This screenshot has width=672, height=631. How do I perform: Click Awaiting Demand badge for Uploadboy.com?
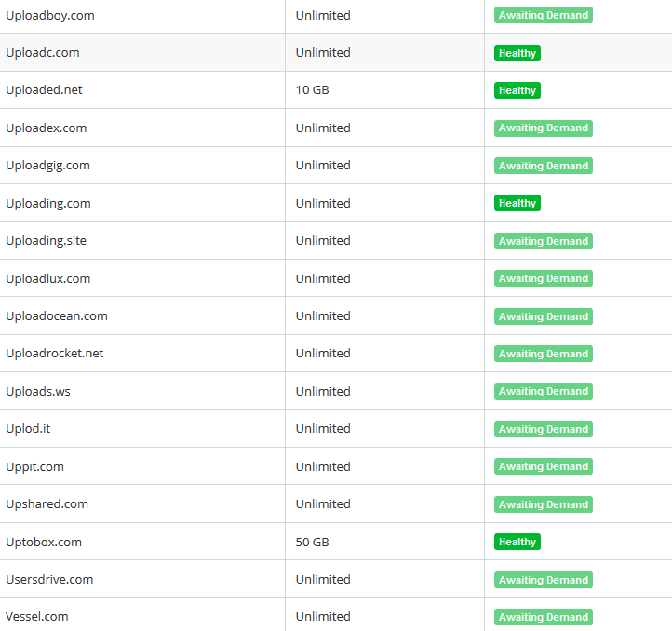pyautogui.click(x=544, y=15)
